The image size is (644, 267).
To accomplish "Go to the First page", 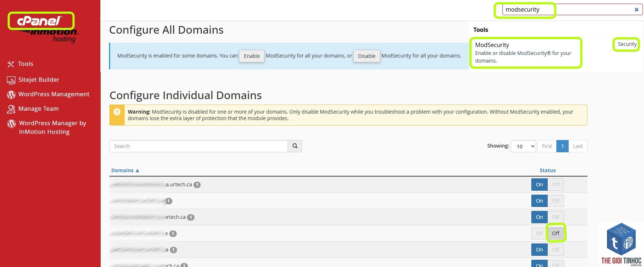I will point(547,146).
